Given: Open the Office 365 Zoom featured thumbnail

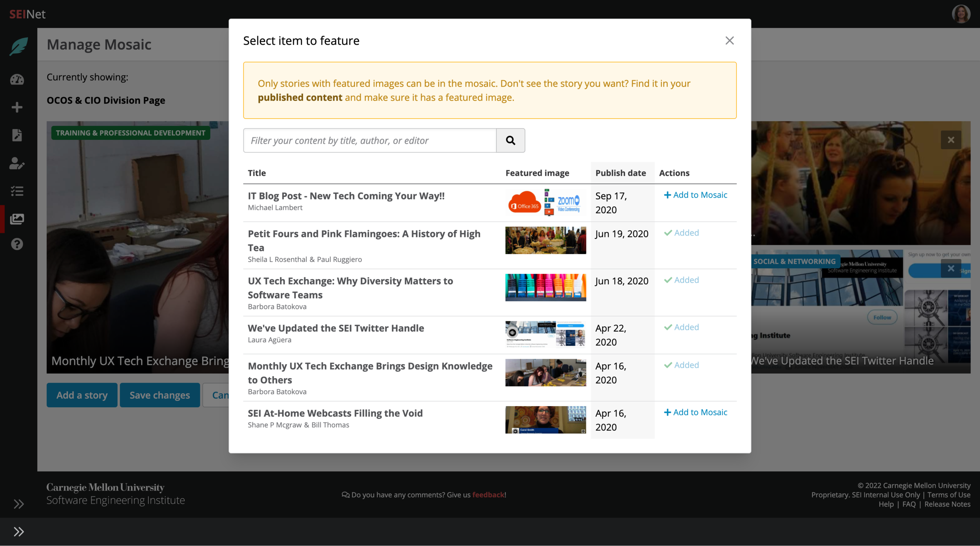Looking at the screenshot, I should pyautogui.click(x=545, y=202).
